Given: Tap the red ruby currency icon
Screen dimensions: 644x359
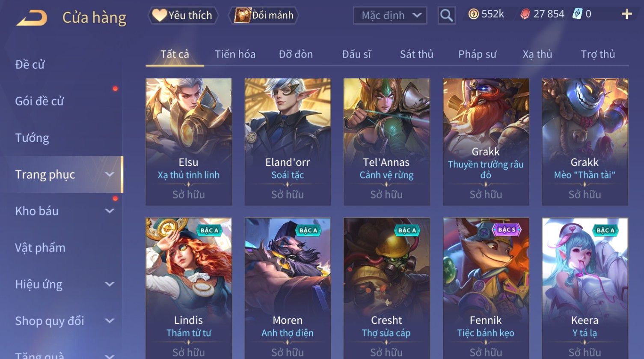Looking at the screenshot, I should coord(525,15).
